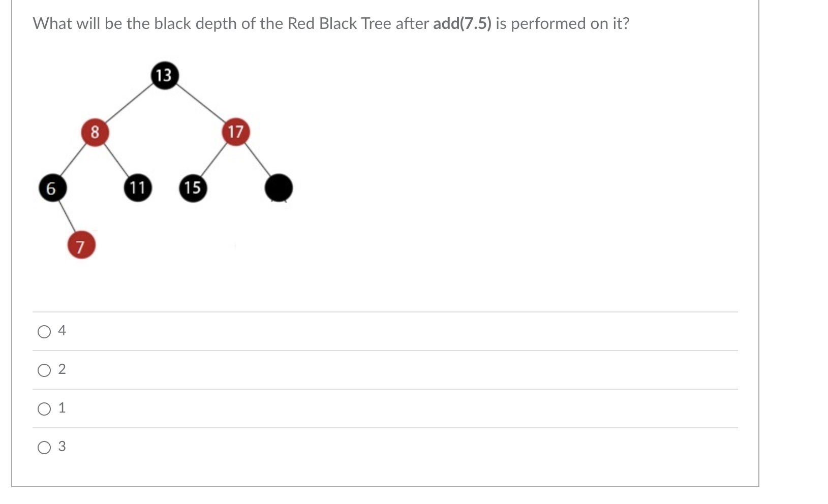
Task: Click the red node labeled 17
Action: pyautogui.click(x=236, y=133)
